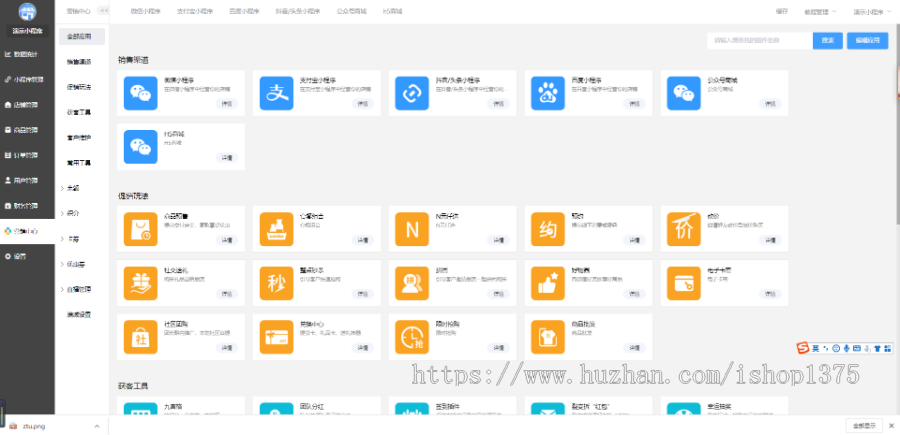900x435 pixels.
Task: Open 订单管理 in the dark sidebar
Action: 22,155
